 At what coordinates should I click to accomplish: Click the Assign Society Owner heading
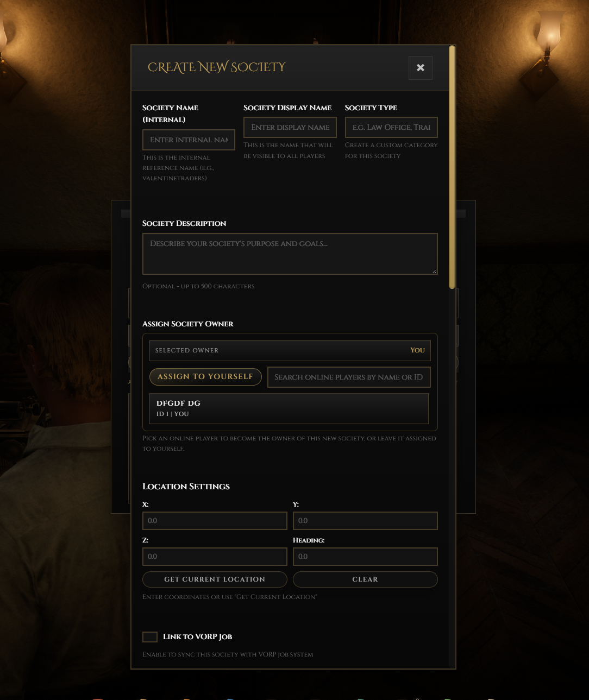click(187, 324)
